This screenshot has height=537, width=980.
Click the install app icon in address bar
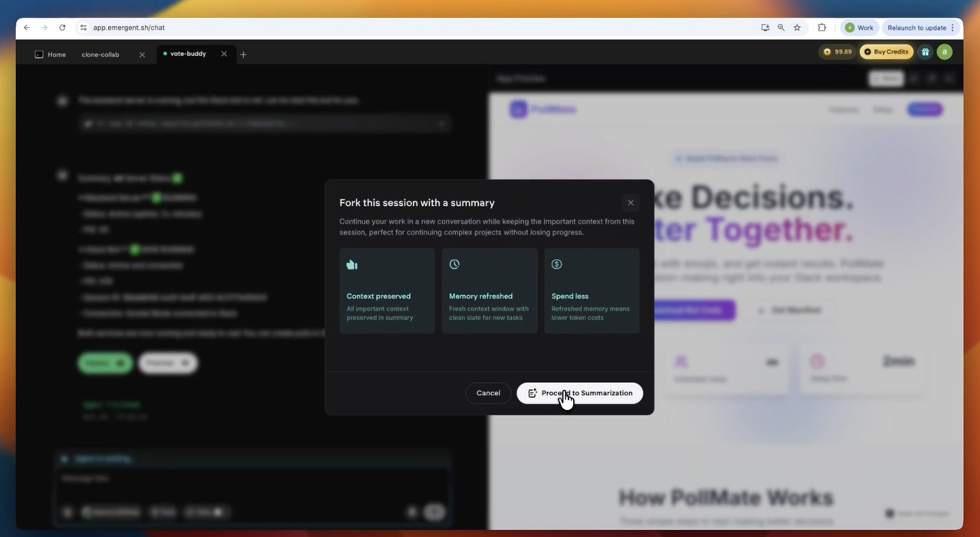pyautogui.click(x=765, y=28)
